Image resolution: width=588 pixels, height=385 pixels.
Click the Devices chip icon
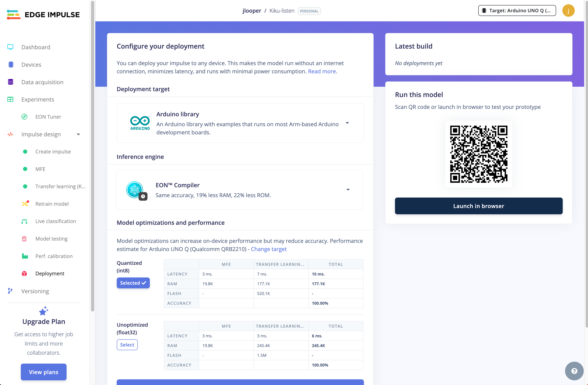pyautogui.click(x=11, y=64)
